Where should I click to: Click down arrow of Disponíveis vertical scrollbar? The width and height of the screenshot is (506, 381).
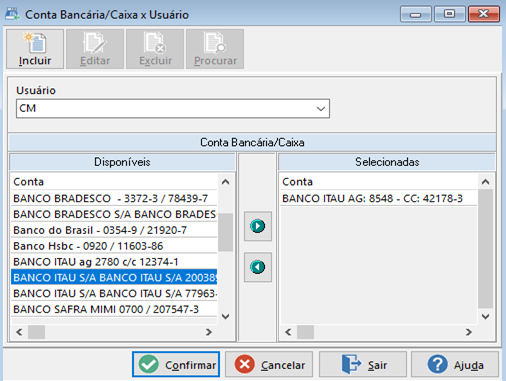click(226, 316)
